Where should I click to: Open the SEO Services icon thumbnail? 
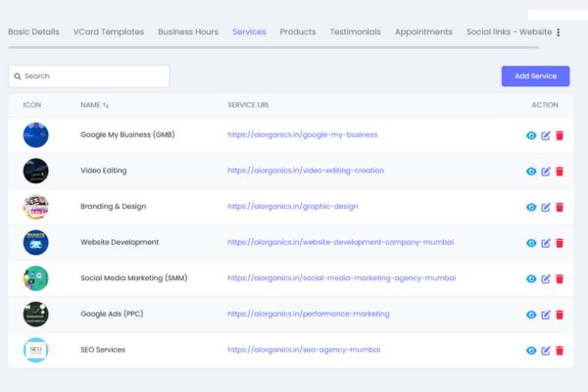35,350
